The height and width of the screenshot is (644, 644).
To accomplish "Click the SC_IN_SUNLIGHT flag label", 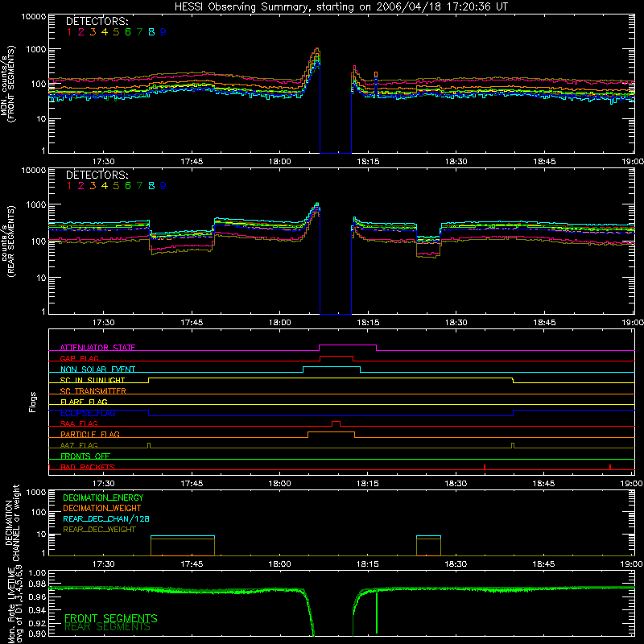I will click(x=93, y=380).
